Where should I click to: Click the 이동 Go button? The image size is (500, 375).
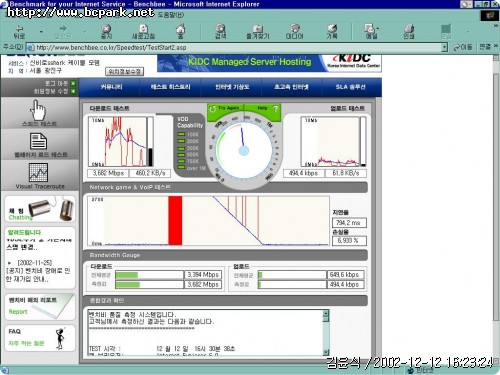click(463, 47)
